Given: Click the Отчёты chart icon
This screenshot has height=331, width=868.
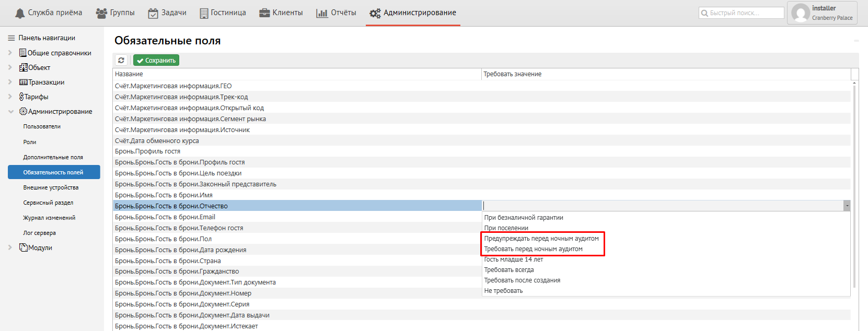Looking at the screenshot, I should 322,13.
